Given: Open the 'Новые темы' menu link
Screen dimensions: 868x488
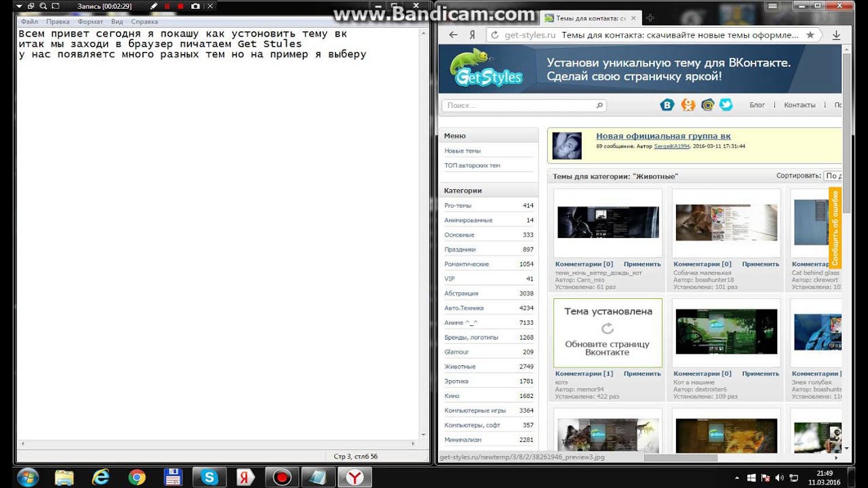Looking at the screenshot, I should tap(462, 150).
